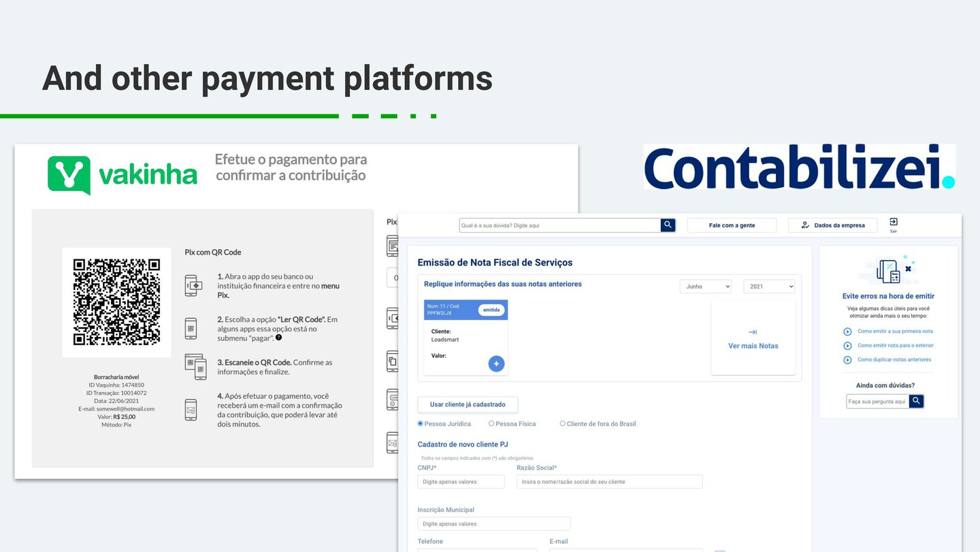This screenshot has width=980, height=552.
Task: Click Pix com QR Code heading in Vakinha
Action: click(x=213, y=252)
